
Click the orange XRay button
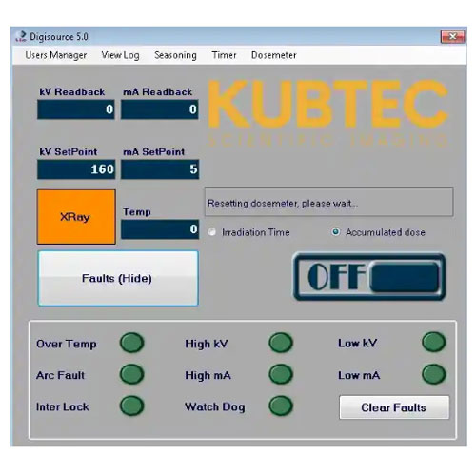point(76,217)
